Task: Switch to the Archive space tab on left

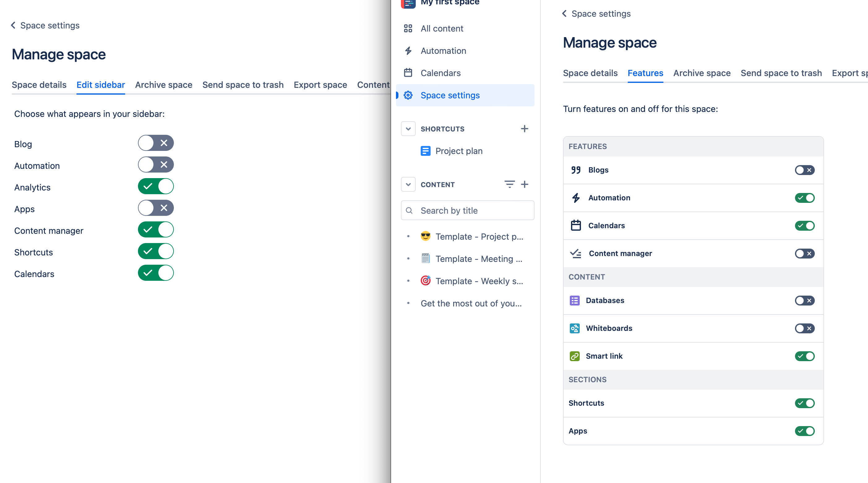Action: point(163,85)
